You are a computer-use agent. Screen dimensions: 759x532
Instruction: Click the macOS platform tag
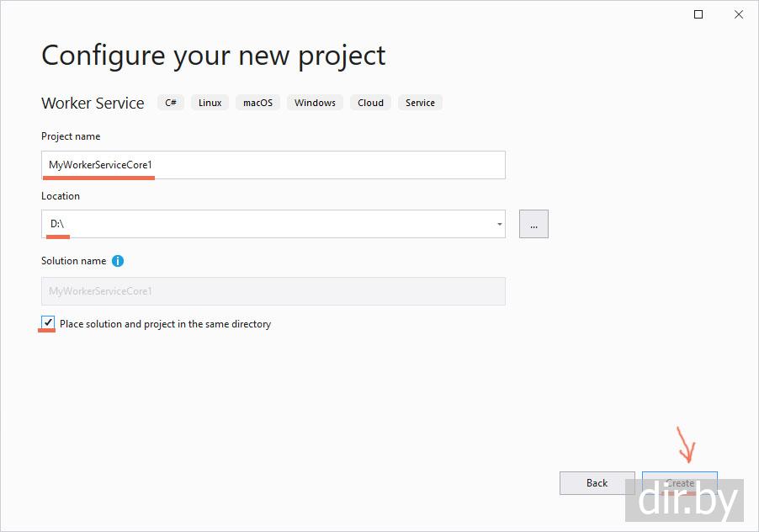click(x=257, y=103)
